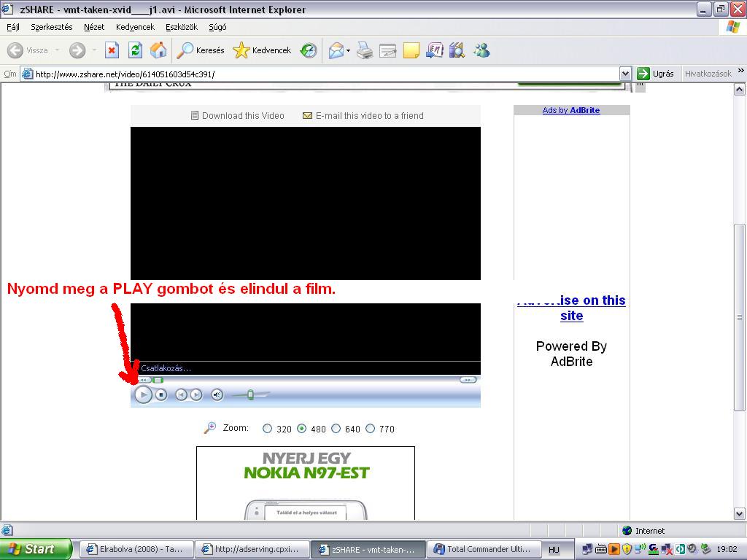The width and height of the screenshot is (747, 560).
Task: Select the 770 zoom radio option
Action: [x=370, y=429]
